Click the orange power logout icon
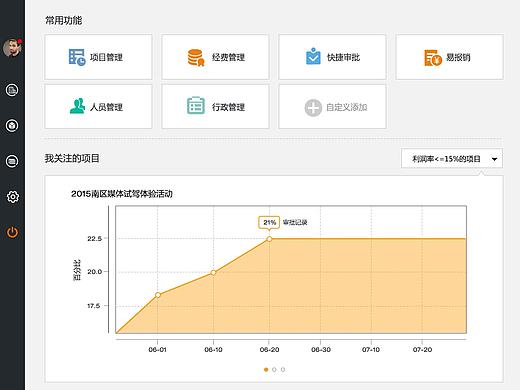The image size is (520, 390). 12,232
